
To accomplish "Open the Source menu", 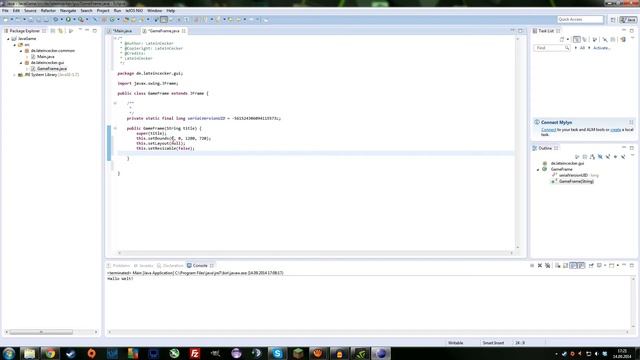I will pyautogui.click(x=30, y=11).
